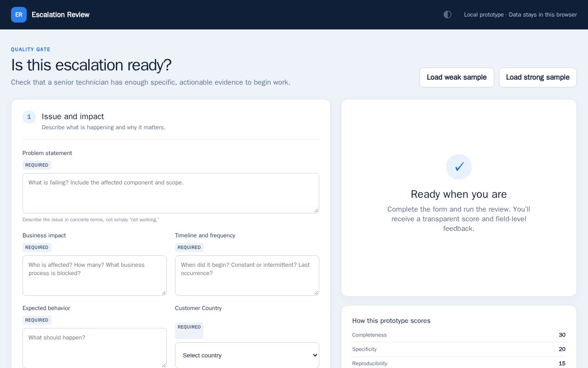Click the 'Local prototype · Data stays' text
The width and height of the screenshot is (588, 368).
(x=520, y=15)
